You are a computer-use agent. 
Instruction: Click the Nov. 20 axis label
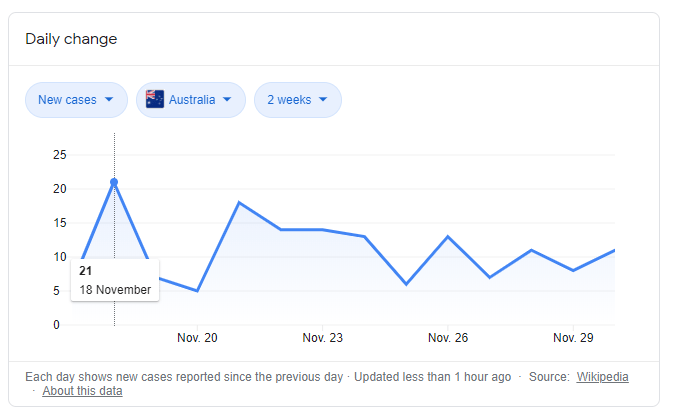click(197, 338)
